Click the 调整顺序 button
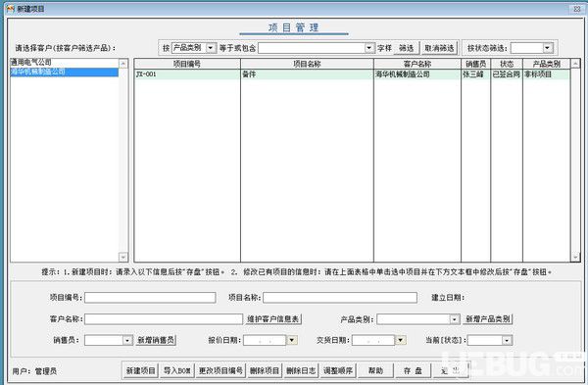Image resolution: width=588 pixels, height=385 pixels. click(x=338, y=370)
